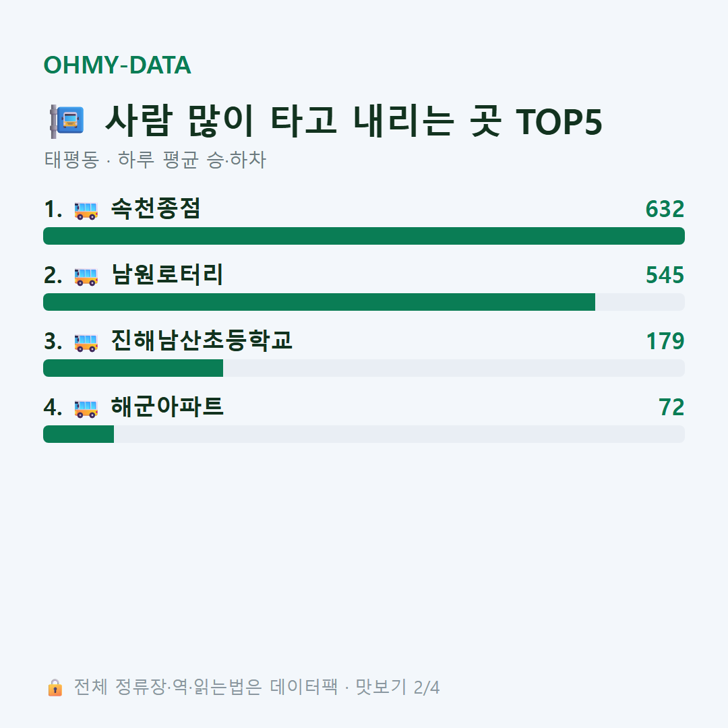Click the bus icon beside 해군아파트
728x728 pixels.
[x=86, y=408]
